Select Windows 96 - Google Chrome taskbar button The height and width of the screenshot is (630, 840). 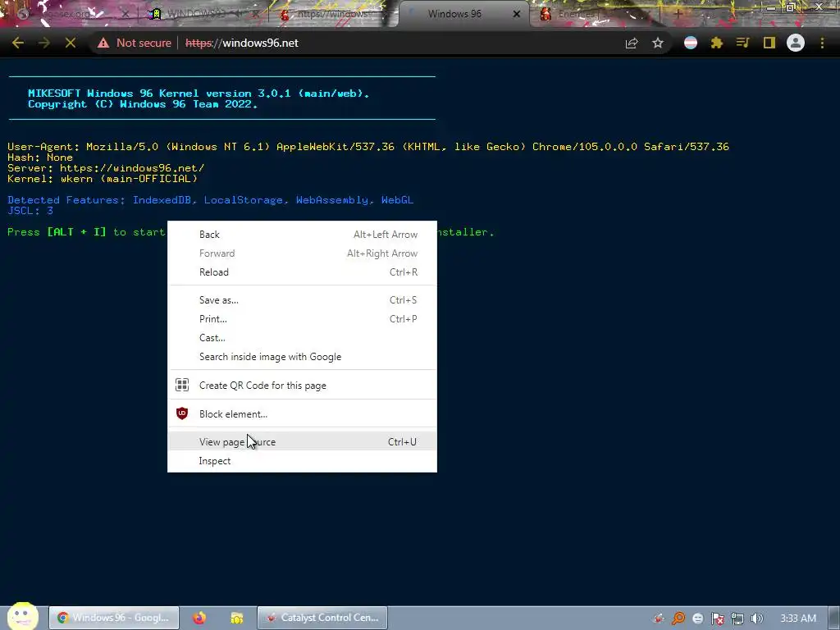113,618
